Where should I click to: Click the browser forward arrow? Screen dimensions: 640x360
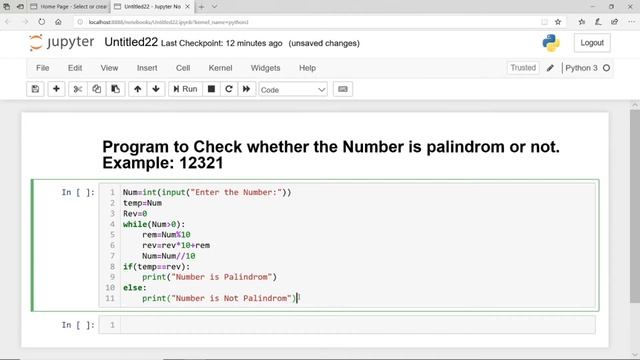click(x=24, y=22)
